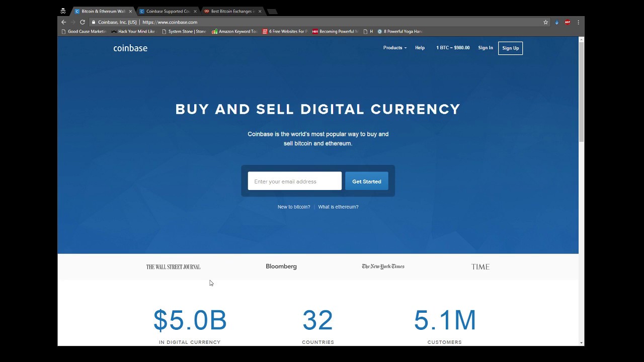Close the Bitcoin & Ethereum Wallet tab
The height and width of the screenshot is (362, 644).
tap(130, 11)
